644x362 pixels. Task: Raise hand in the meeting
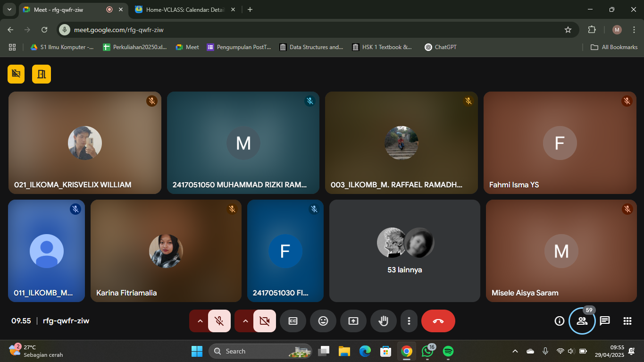tap(384, 321)
